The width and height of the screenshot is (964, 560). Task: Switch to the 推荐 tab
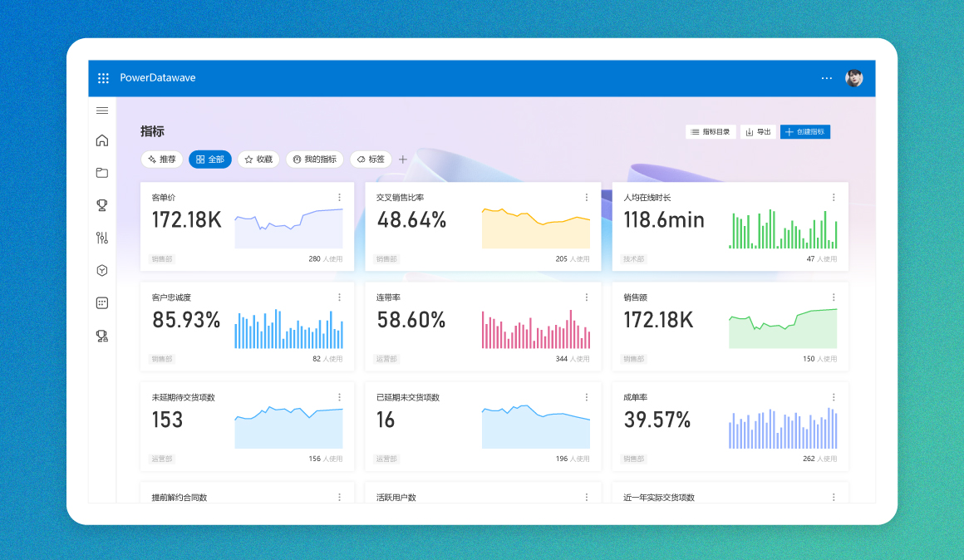(x=161, y=160)
